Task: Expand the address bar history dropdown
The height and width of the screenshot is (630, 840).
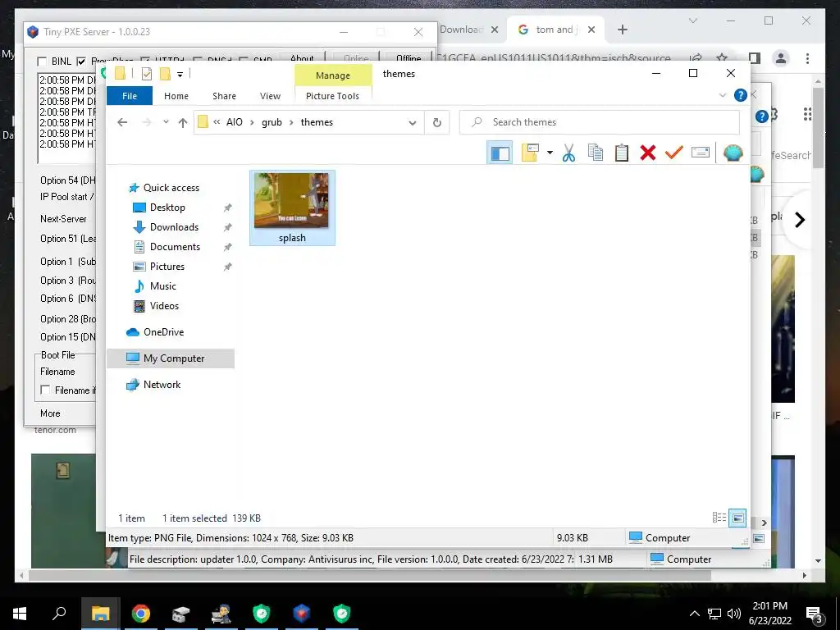Action: [x=412, y=123]
